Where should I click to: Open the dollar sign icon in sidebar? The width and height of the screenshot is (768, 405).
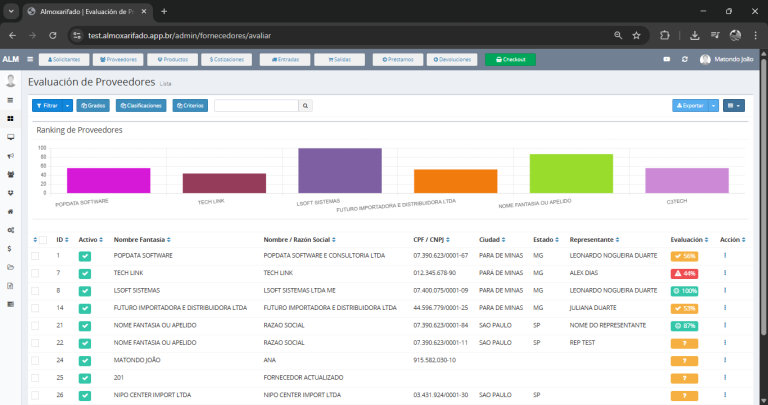click(10, 248)
